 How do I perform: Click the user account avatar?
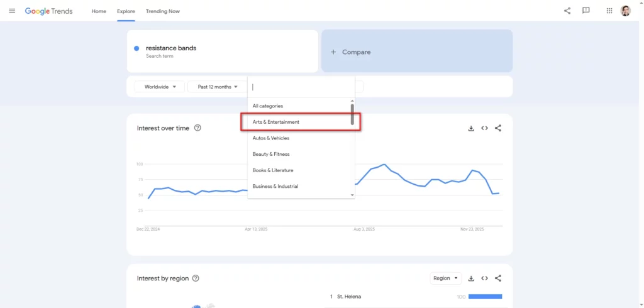(626, 11)
